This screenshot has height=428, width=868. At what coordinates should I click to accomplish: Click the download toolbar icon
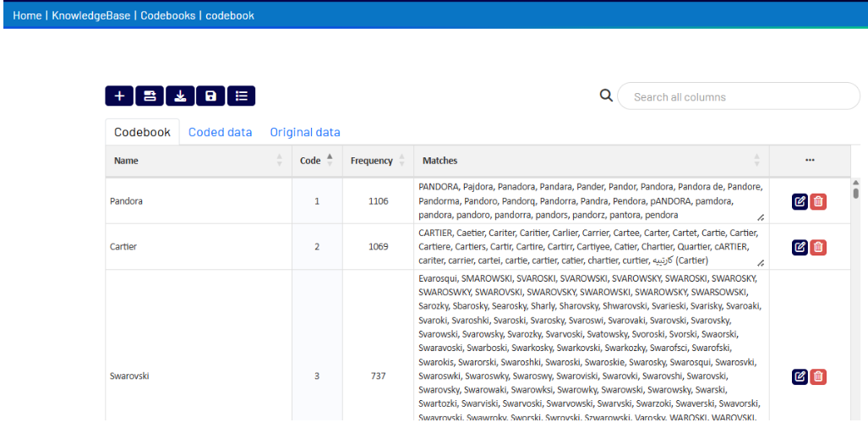[x=180, y=96]
